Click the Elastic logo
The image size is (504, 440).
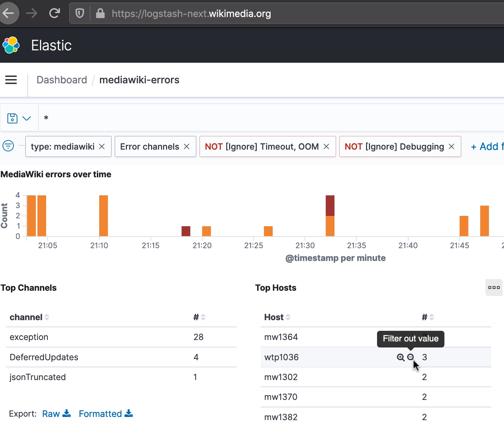pos(11,45)
